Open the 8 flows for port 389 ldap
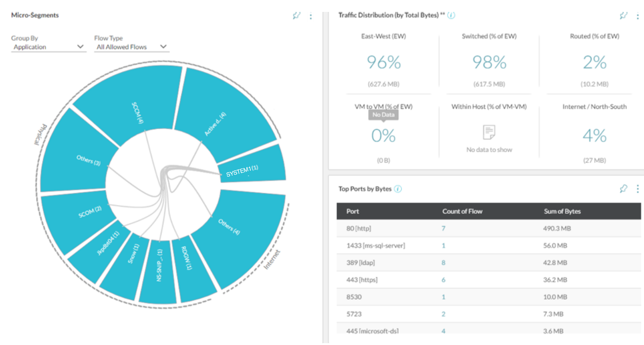Image resolution: width=644 pixels, height=345 pixels. pyautogui.click(x=443, y=262)
